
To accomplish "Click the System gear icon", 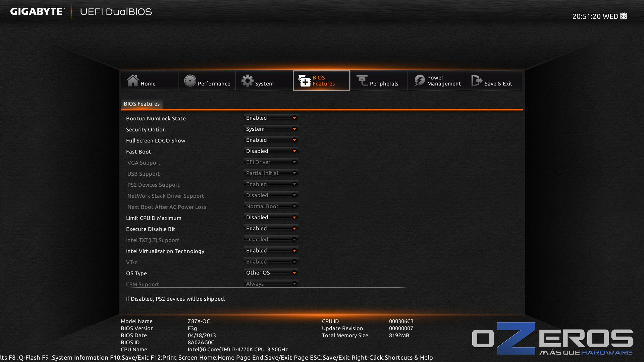I will (x=248, y=80).
